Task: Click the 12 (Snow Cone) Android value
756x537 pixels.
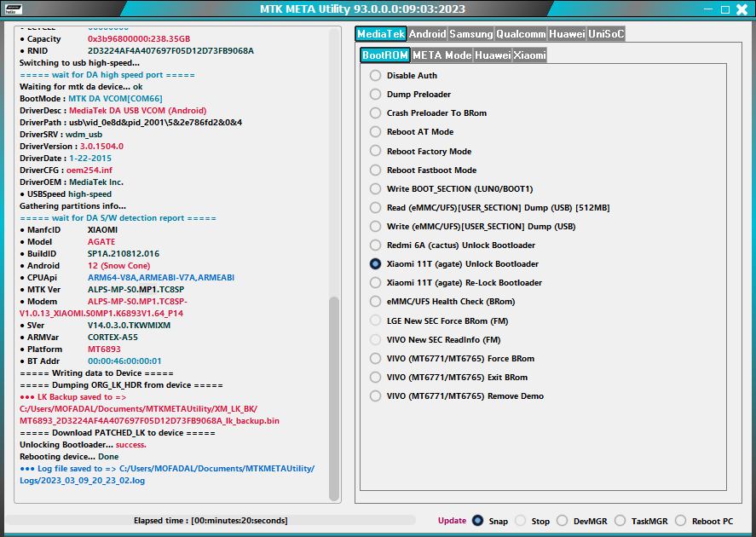Action: 118,266
